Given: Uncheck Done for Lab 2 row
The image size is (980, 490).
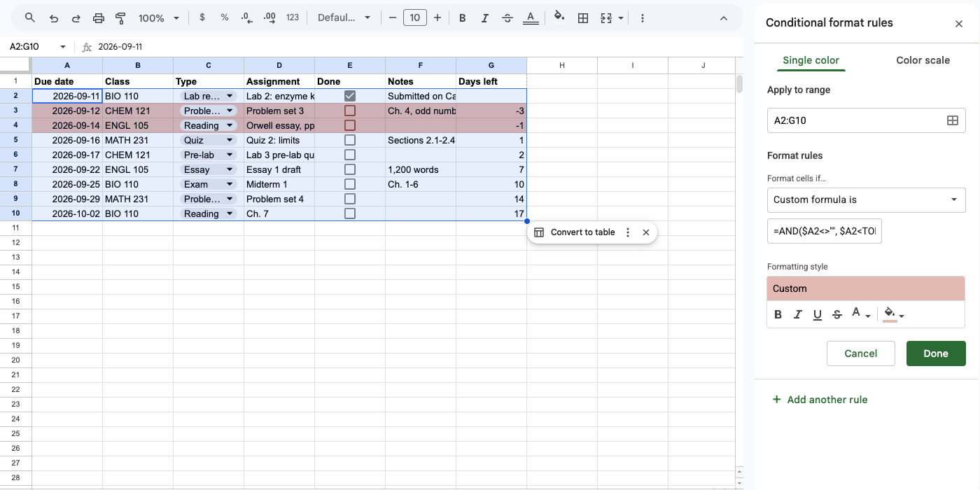Looking at the screenshot, I should pyautogui.click(x=350, y=96).
